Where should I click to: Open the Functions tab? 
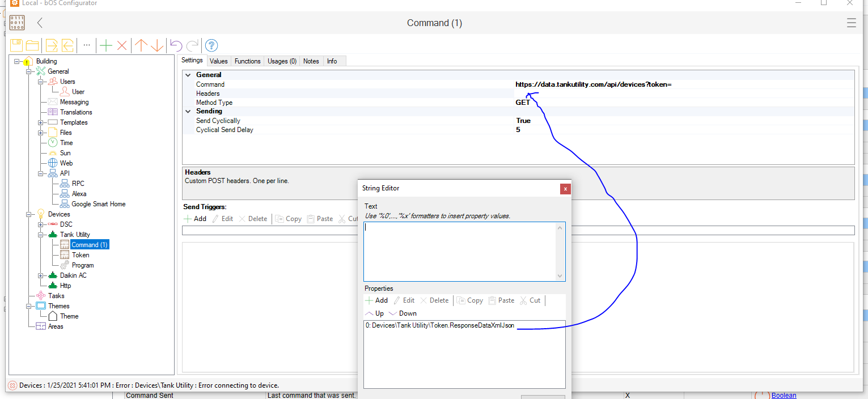click(247, 61)
